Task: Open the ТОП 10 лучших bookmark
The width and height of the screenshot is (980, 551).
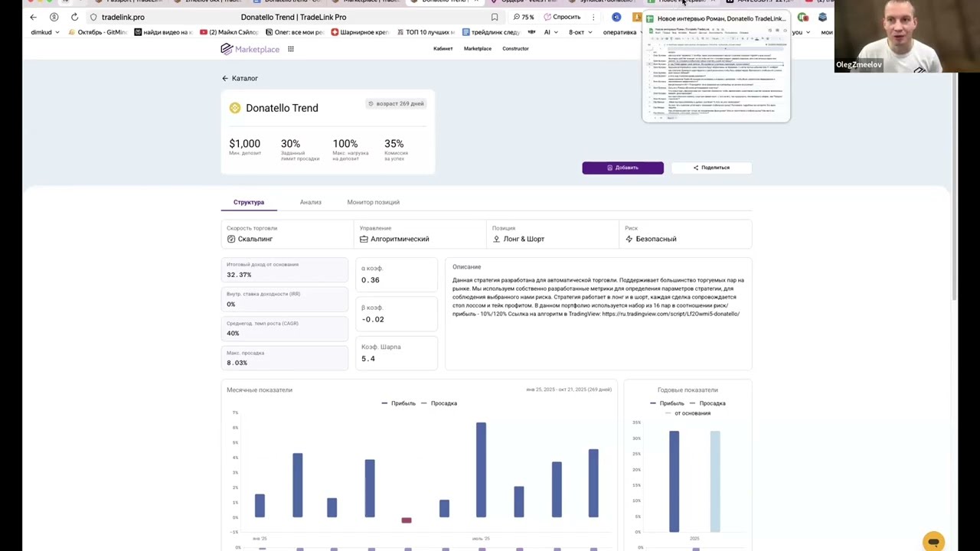Action: 425,32
